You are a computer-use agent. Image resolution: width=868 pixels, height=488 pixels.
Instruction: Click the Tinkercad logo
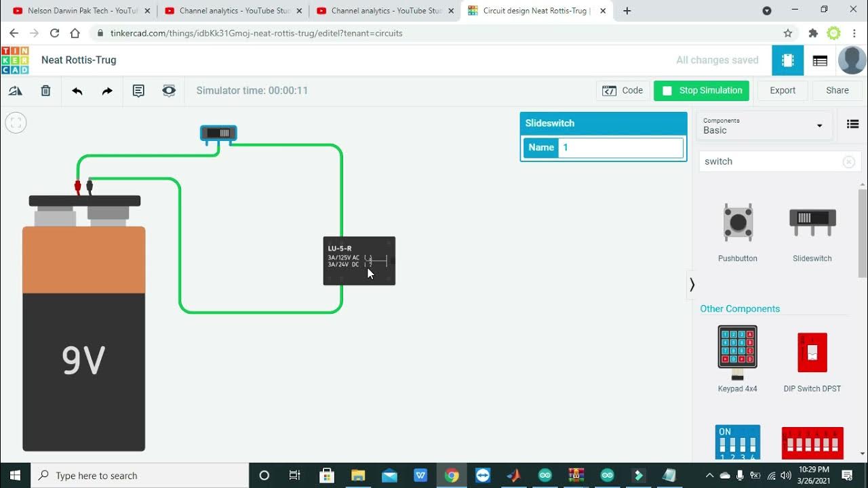[15, 60]
